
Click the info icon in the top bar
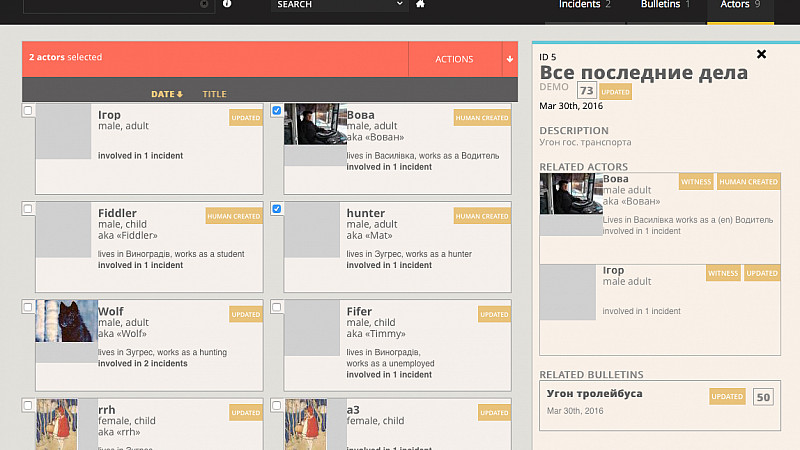[227, 4]
